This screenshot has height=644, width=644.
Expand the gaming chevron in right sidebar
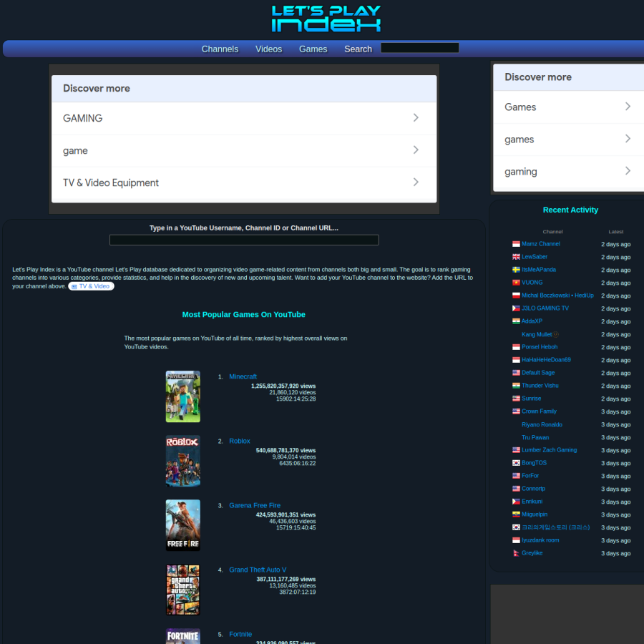click(x=628, y=171)
